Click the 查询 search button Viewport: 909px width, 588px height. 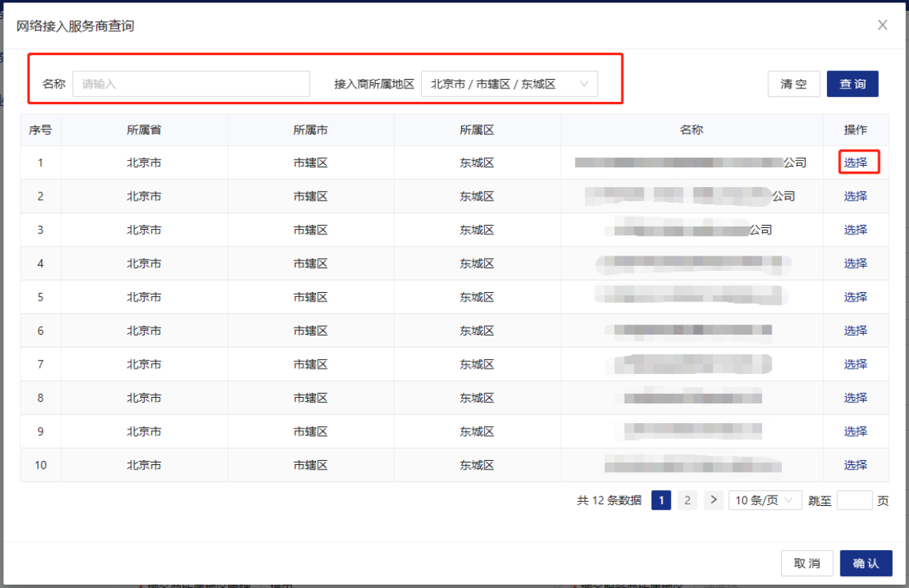[x=852, y=84]
